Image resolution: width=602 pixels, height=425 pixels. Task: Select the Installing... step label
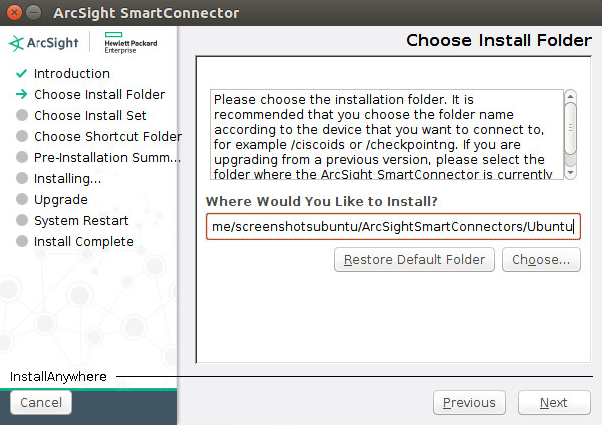click(67, 179)
